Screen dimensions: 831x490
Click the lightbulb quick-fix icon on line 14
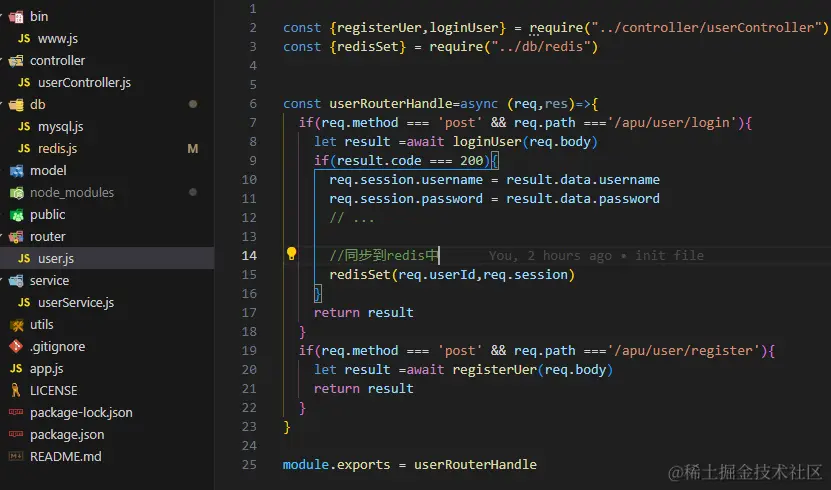tap(291, 254)
